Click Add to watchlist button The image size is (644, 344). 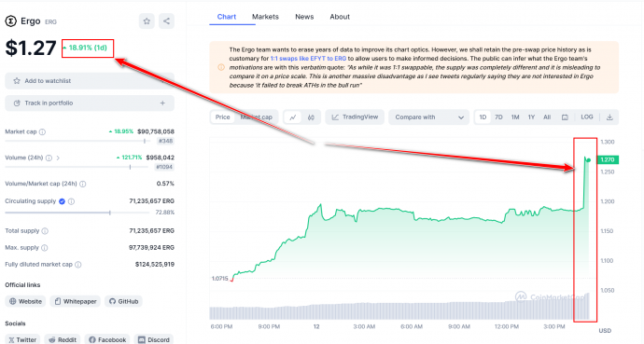(90, 81)
